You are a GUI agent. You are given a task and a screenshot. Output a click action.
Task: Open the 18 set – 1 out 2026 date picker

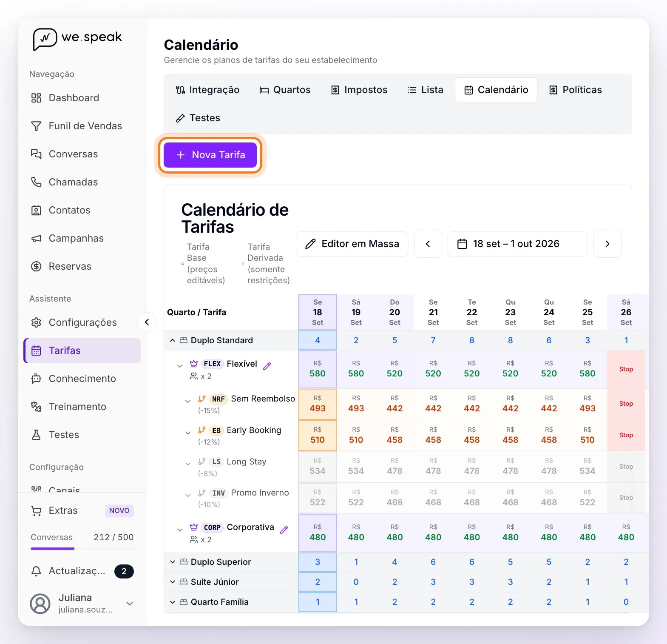[x=517, y=244]
